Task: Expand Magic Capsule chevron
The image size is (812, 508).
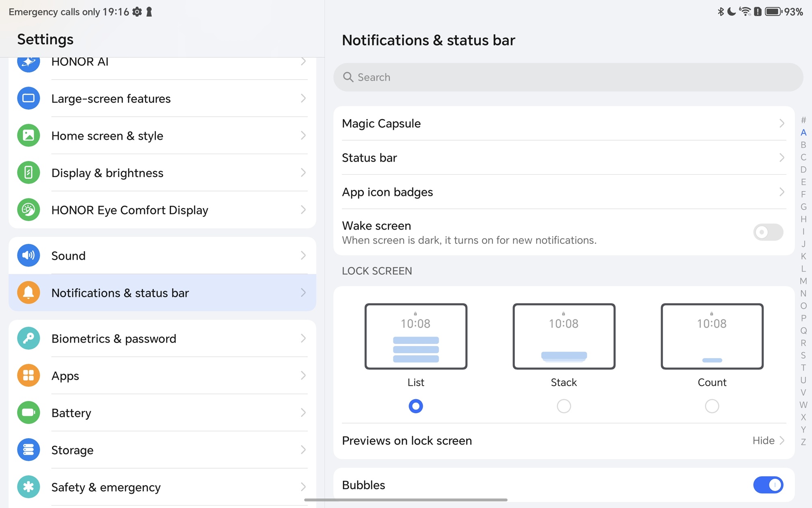Action: tap(782, 124)
